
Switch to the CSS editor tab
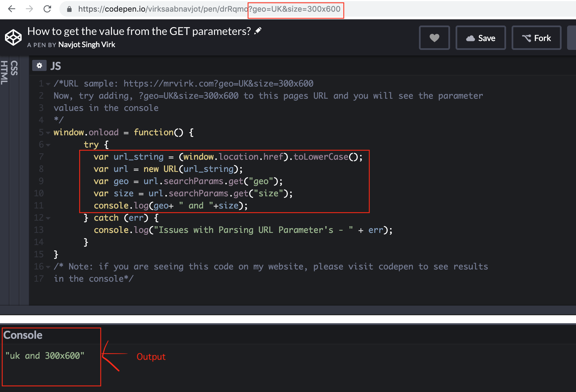(x=14, y=68)
